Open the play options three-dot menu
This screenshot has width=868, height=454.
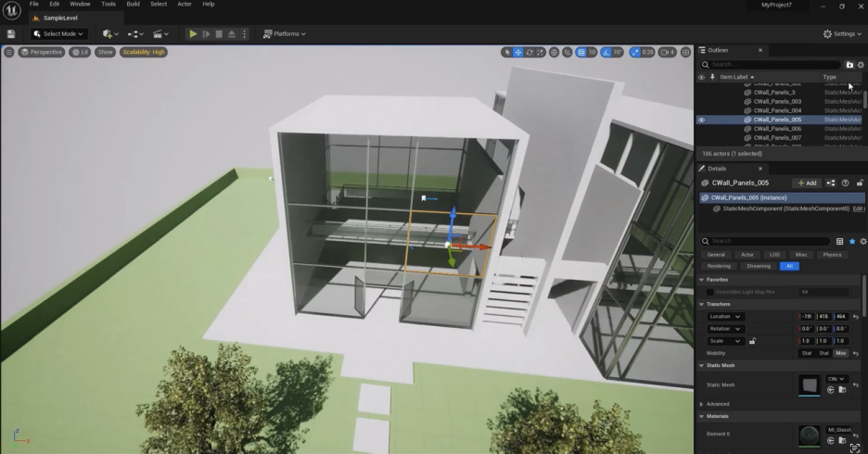(244, 33)
